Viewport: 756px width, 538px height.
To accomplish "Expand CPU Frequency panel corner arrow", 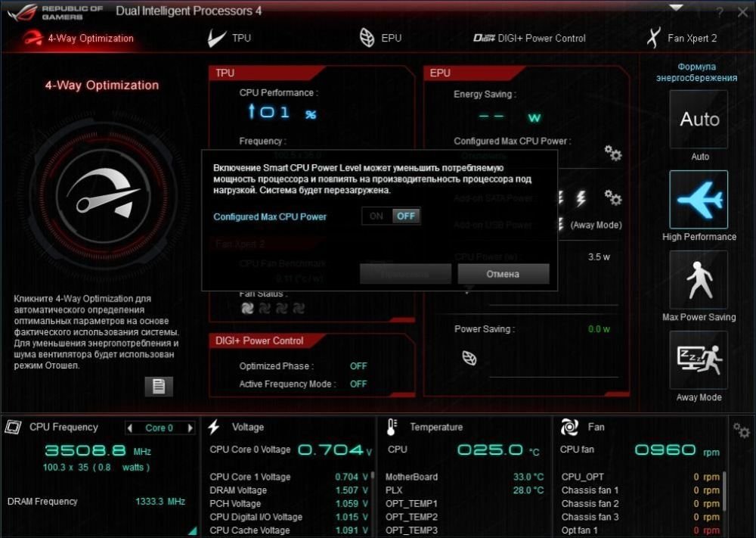I will coord(193,530).
